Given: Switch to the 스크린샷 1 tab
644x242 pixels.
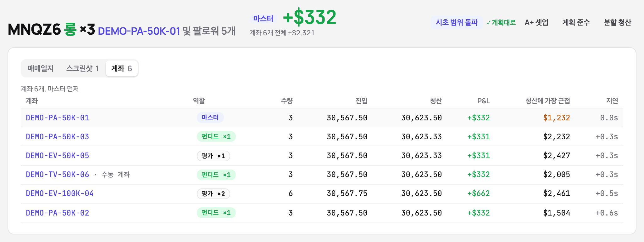Looking at the screenshot, I should 82,68.
